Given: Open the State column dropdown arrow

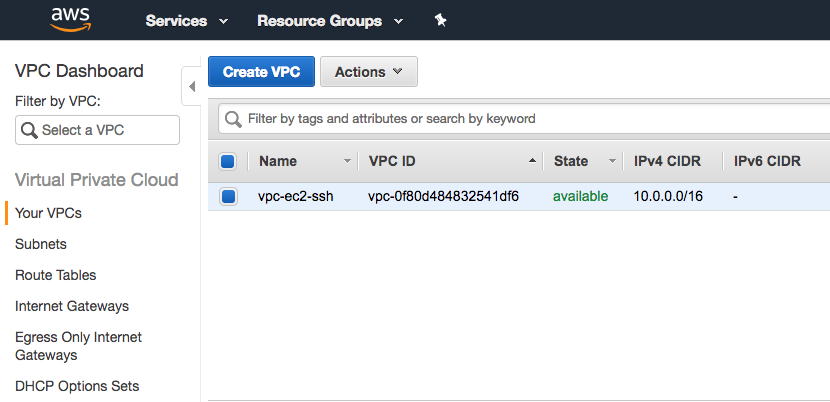Looking at the screenshot, I should click(x=612, y=161).
